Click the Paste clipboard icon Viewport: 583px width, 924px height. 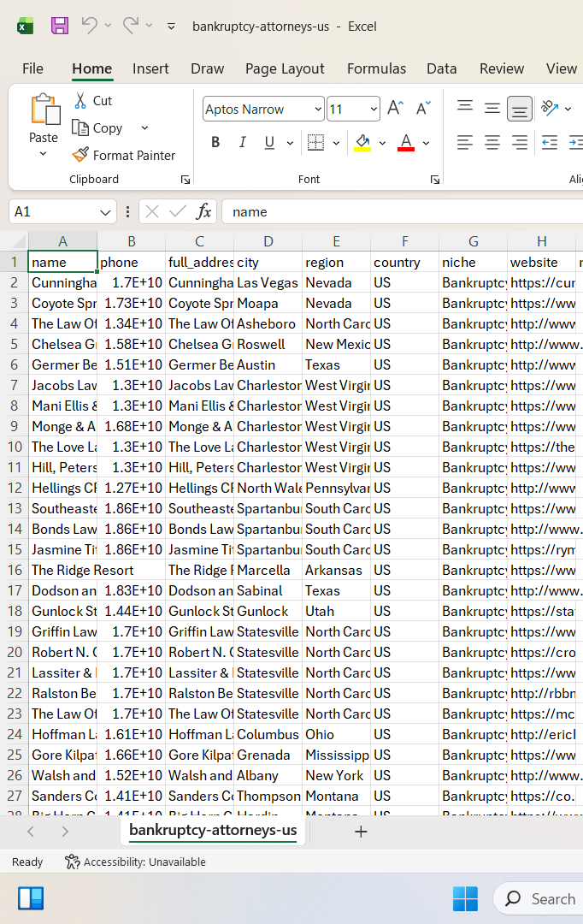coord(44,109)
